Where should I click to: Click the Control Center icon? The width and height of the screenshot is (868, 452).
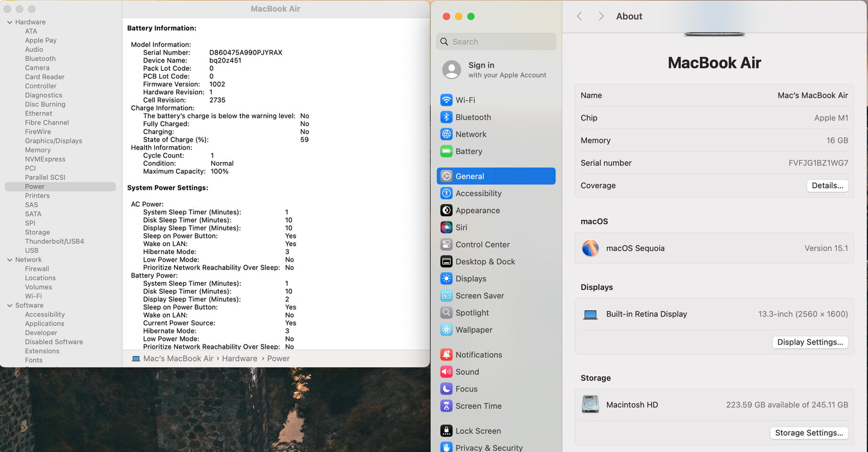pos(446,245)
